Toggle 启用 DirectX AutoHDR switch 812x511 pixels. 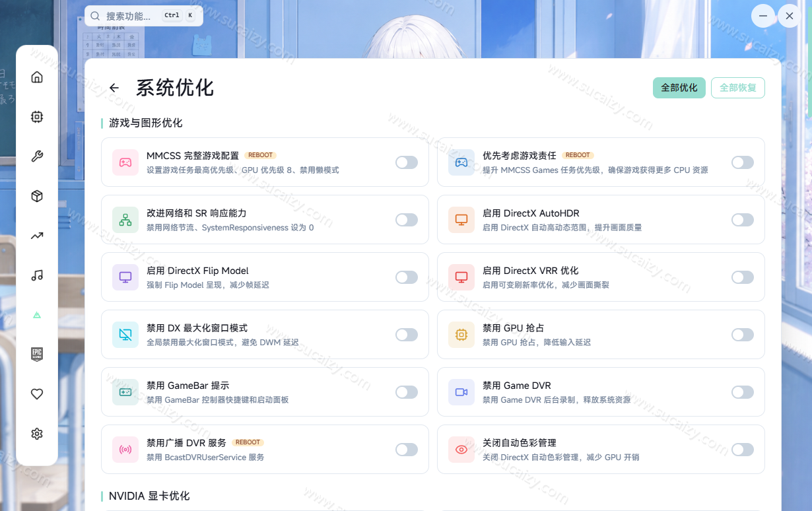[x=743, y=220]
